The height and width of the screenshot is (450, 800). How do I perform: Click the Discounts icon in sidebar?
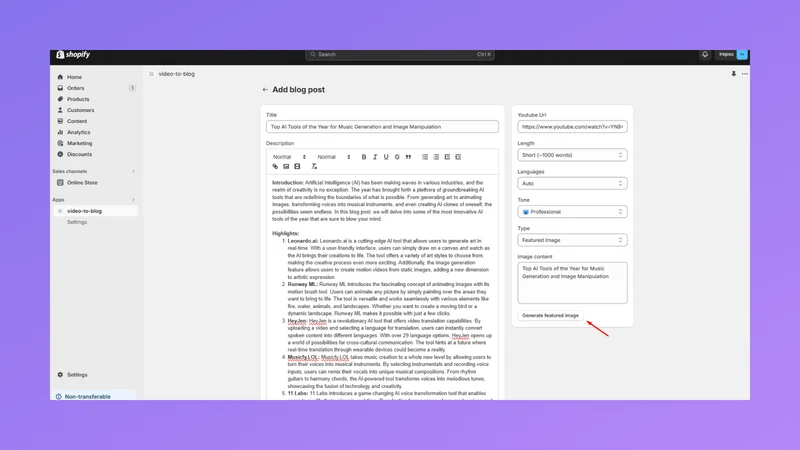[60, 154]
